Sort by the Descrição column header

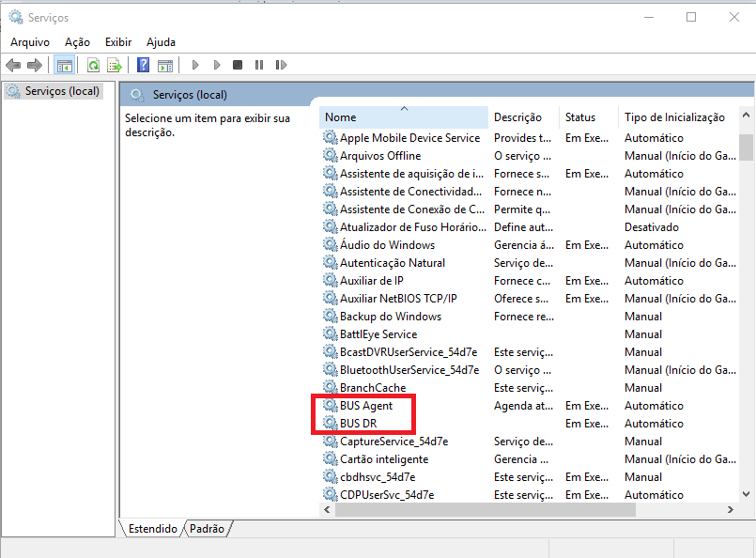(524, 117)
